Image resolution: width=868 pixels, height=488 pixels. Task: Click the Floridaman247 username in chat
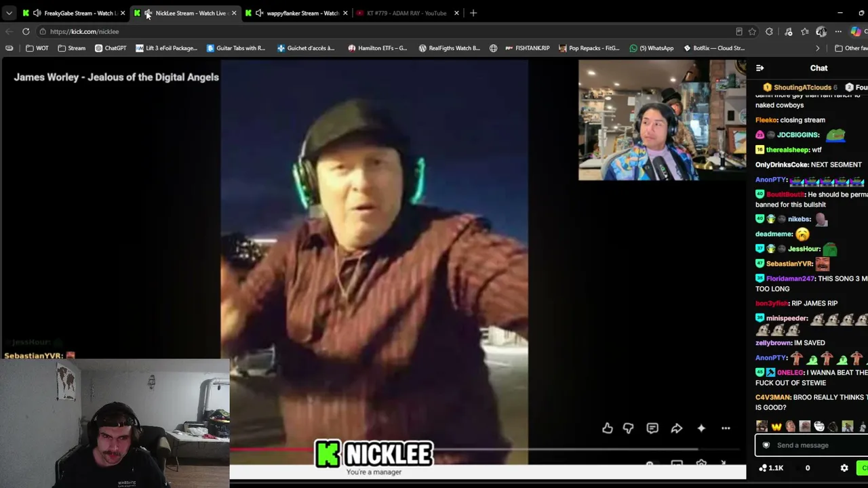click(790, 279)
